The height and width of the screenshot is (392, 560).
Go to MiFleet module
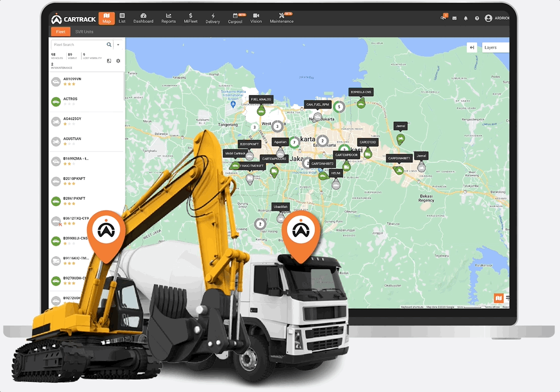coord(191,18)
